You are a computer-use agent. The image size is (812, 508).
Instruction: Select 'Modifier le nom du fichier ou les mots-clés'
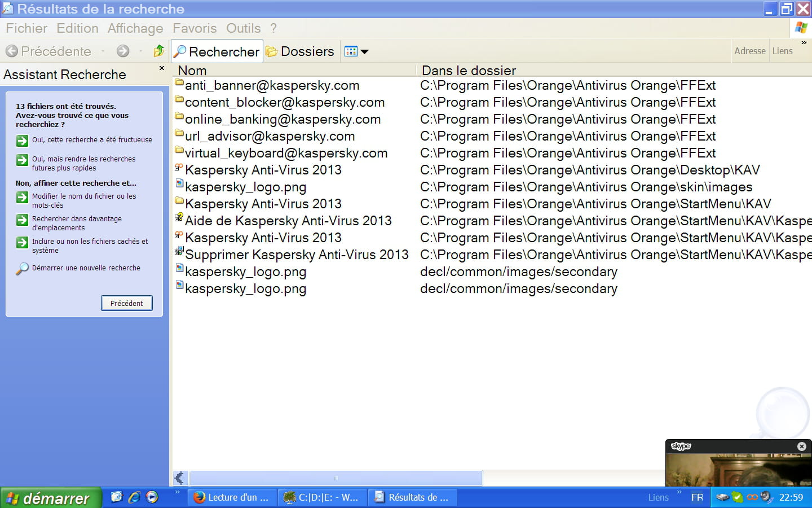pyautogui.click(x=84, y=200)
